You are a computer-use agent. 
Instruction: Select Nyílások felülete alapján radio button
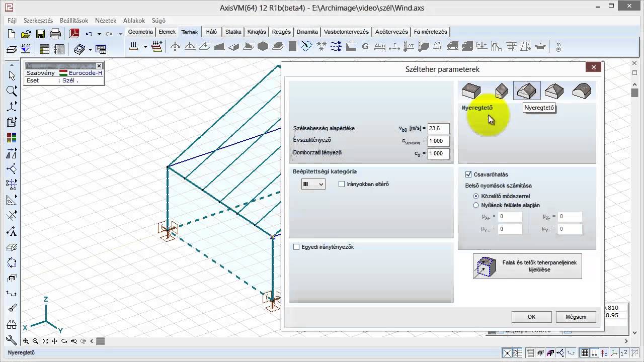476,205
